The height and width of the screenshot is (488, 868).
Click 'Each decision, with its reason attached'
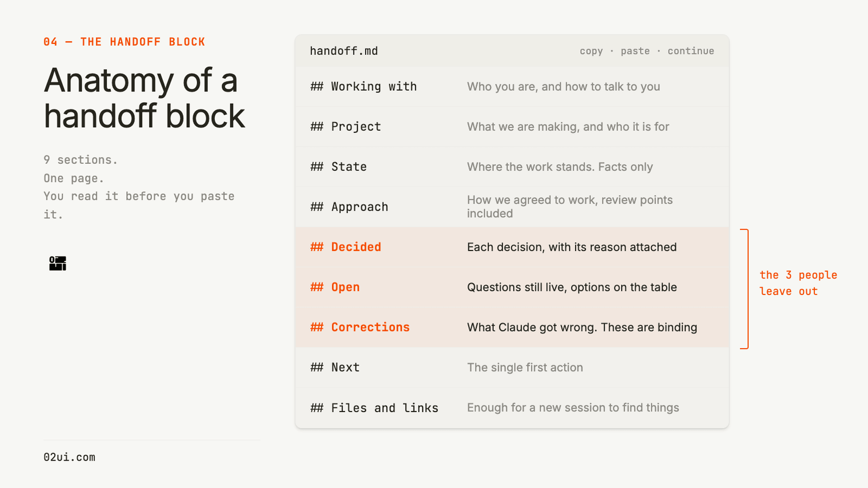tap(572, 247)
